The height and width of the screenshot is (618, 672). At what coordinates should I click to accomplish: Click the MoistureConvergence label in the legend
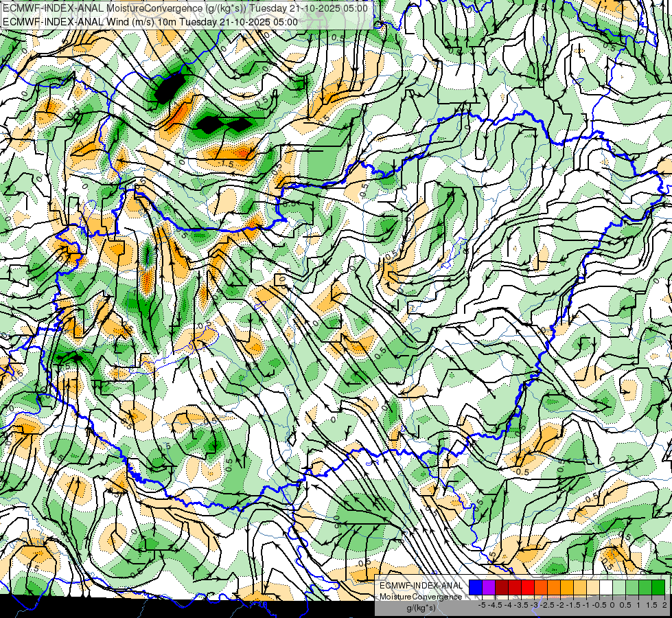pos(421,597)
